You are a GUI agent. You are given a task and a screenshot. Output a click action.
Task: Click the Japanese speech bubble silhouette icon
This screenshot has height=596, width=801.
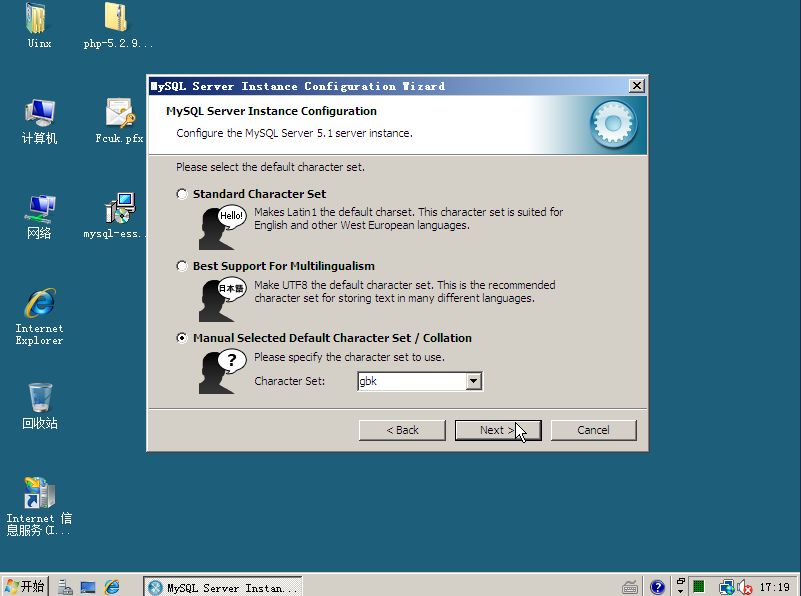[222, 300]
